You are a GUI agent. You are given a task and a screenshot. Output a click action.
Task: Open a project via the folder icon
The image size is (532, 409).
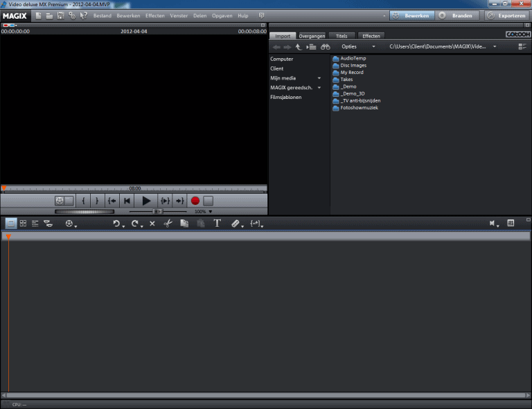pyautogui.click(x=49, y=16)
